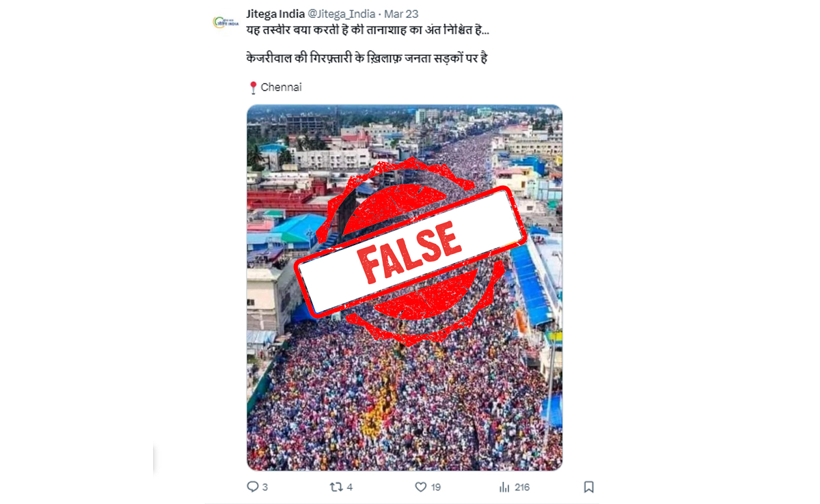Viewport: 820px width, 504px height.
Task: Click the retweet arrows icon
Action: (336, 487)
